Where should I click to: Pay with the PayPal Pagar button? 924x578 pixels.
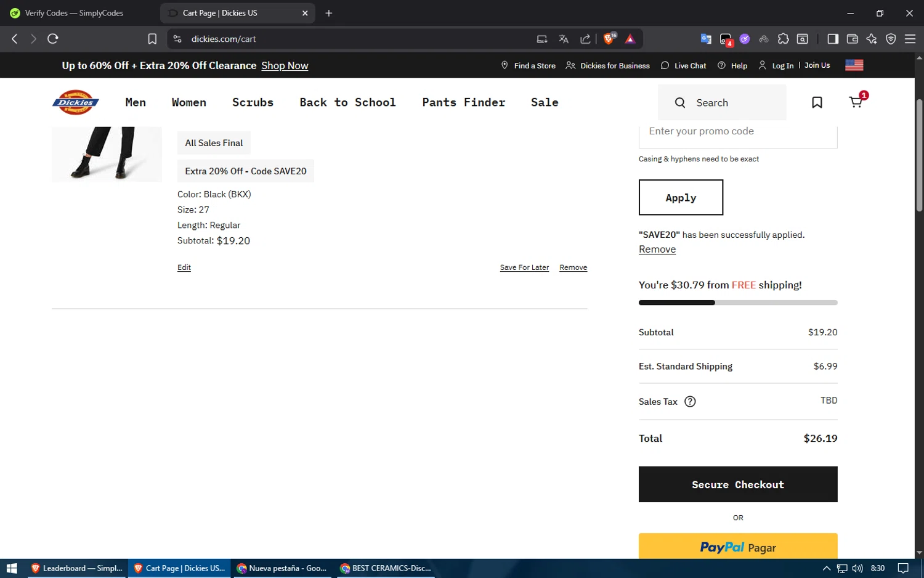tap(738, 546)
